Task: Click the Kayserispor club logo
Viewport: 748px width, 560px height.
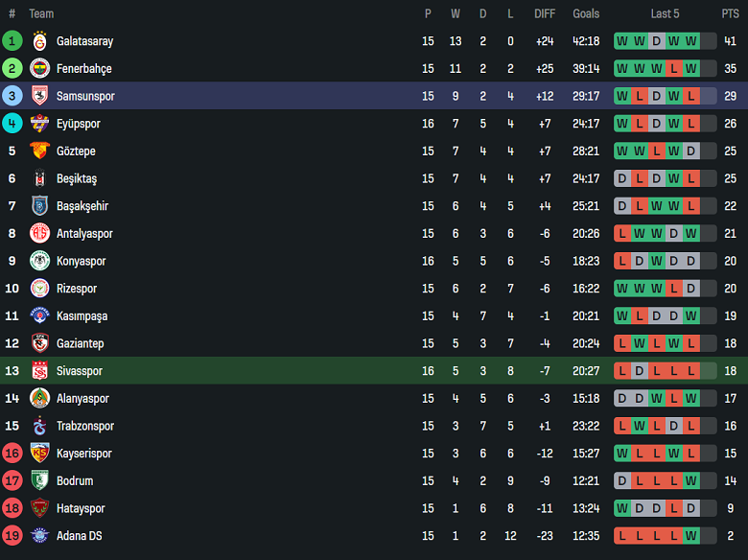Action: [39, 454]
